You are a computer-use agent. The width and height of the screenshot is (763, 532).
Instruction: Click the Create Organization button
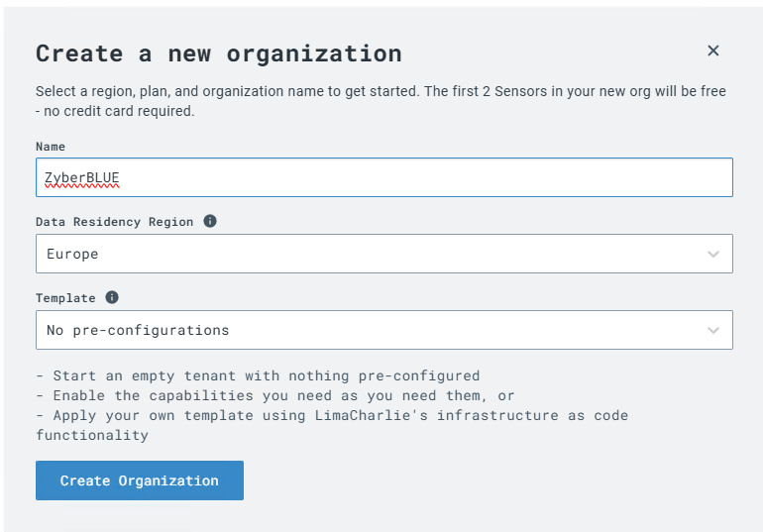point(140,480)
